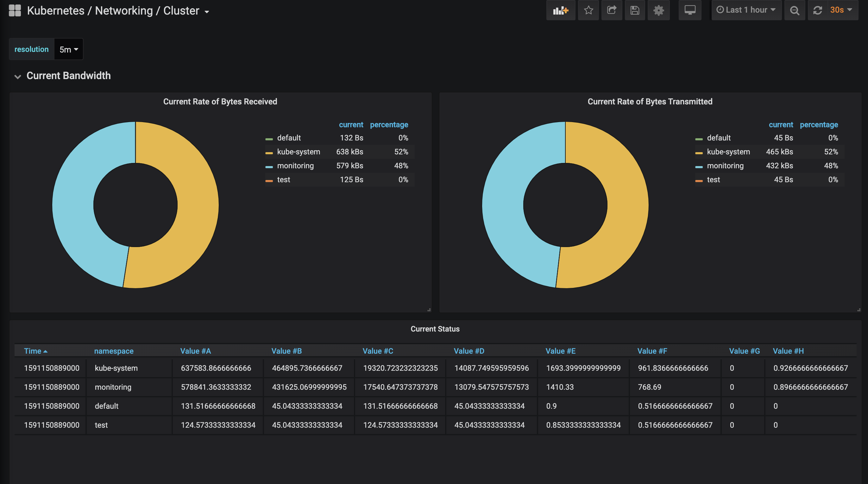Click test color swatch in Received legend
868x484 pixels.
click(269, 181)
